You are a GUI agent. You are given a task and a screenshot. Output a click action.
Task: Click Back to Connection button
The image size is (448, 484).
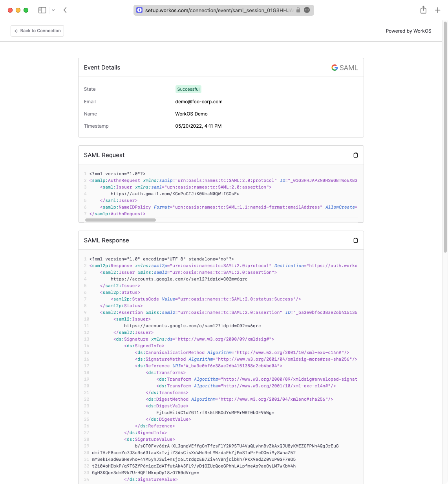37,31
